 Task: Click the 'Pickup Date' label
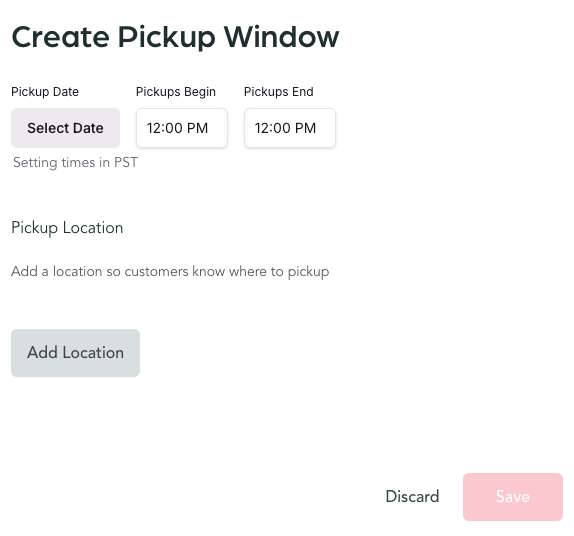coord(45,92)
